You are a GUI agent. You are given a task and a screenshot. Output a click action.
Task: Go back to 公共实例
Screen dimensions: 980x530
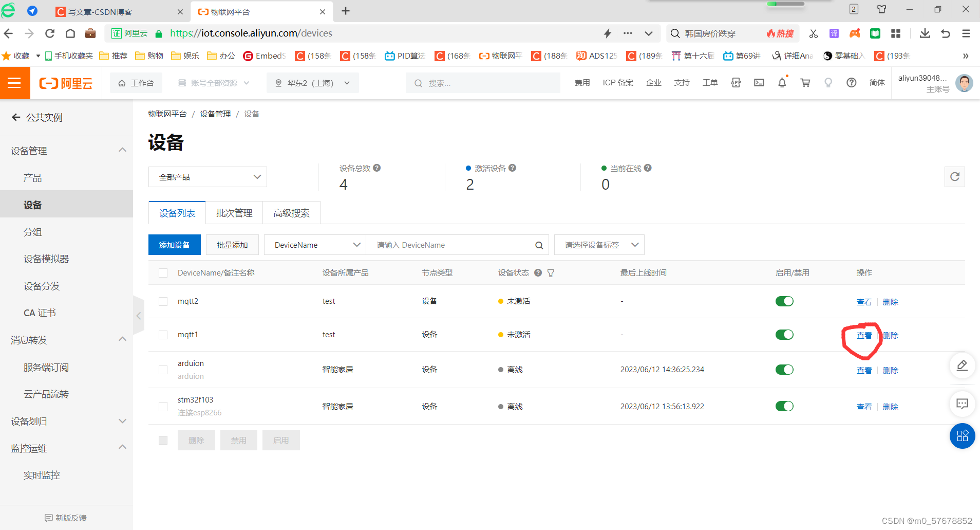click(x=37, y=118)
